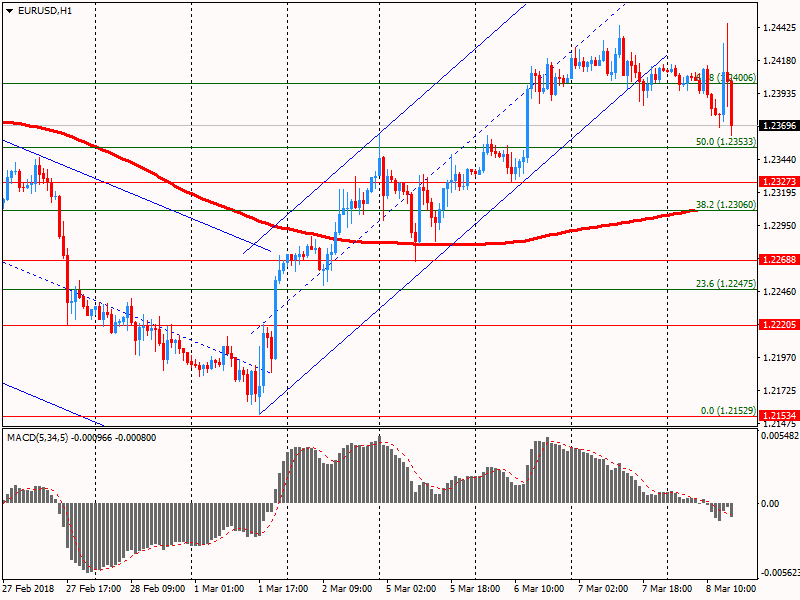Click the MACD scale value 0.005482

point(780,436)
